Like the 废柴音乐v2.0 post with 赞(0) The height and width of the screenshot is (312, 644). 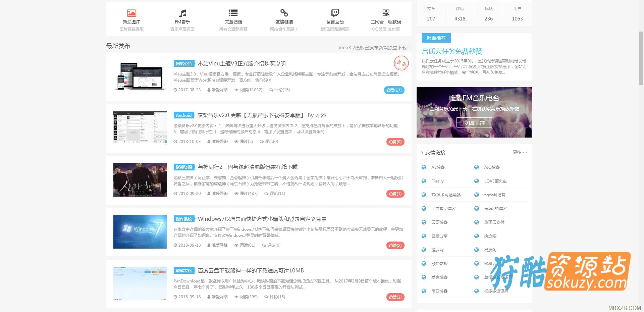395,142
